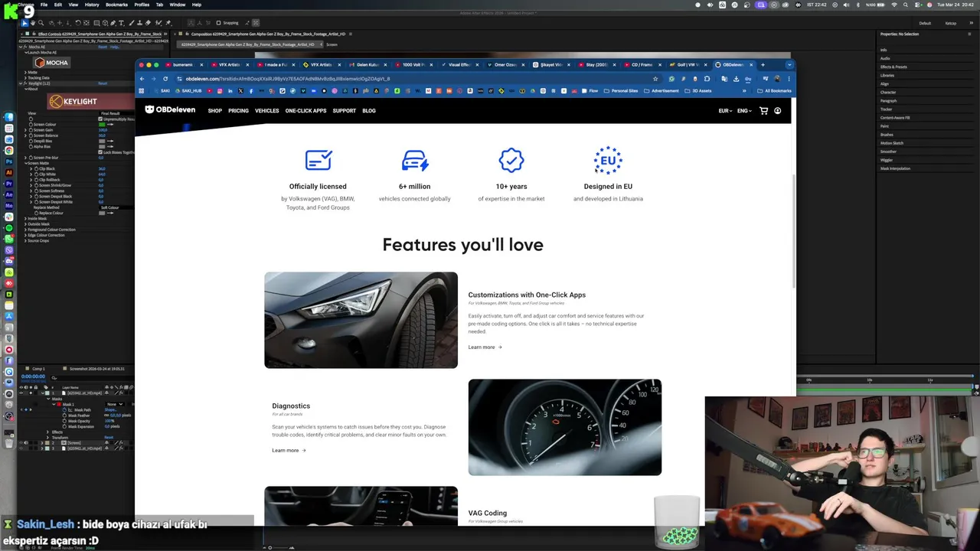The width and height of the screenshot is (980, 551).
Task: Open the Trash in the Dock
Action: coord(9,443)
